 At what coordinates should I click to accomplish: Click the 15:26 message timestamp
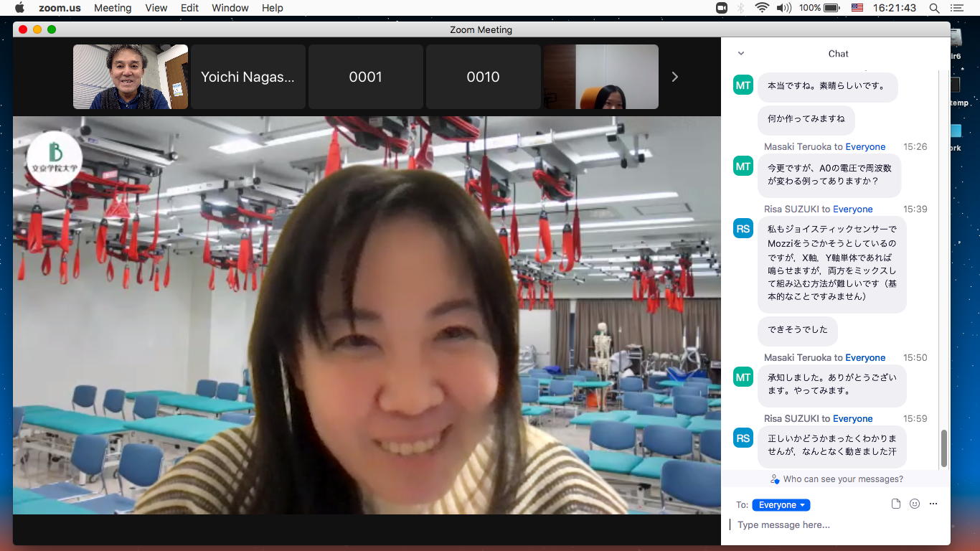pyautogui.click(x=915, y=147)
